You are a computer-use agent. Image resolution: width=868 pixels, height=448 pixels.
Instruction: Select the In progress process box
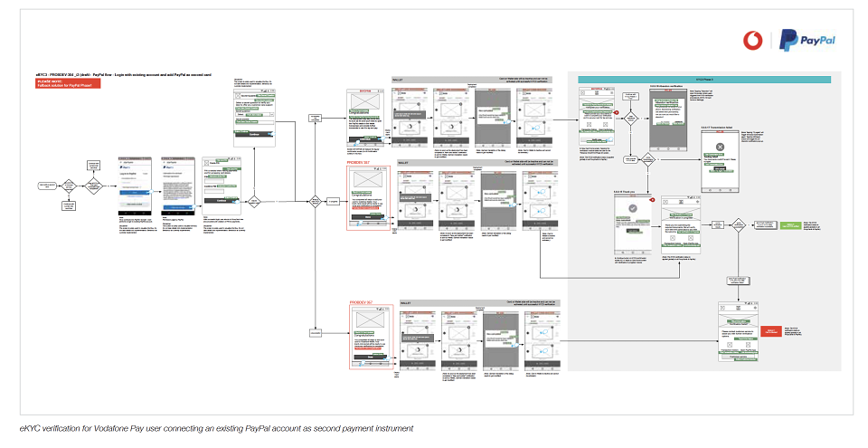(x=334, y=202)
